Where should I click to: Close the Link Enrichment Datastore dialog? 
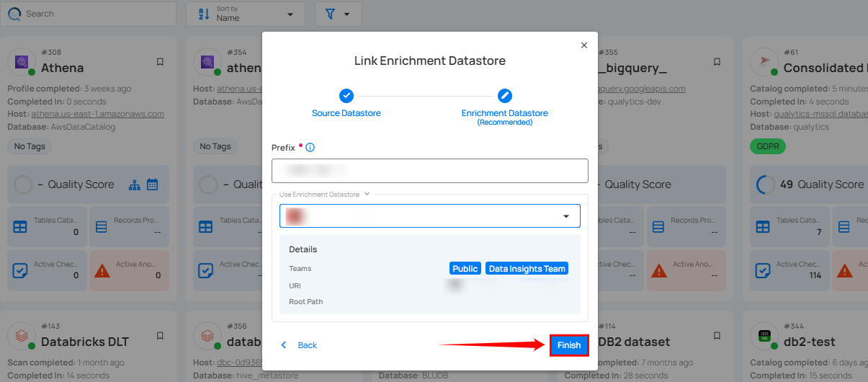pyautogui.click(x=583, y=45)
